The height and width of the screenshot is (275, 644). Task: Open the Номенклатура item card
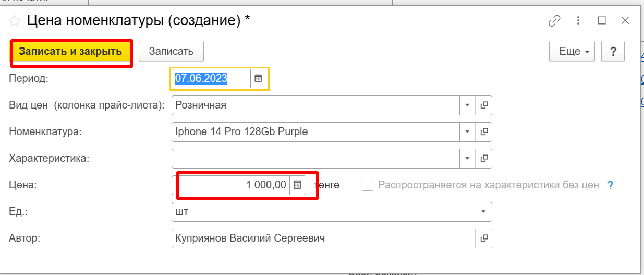[484, 132]
